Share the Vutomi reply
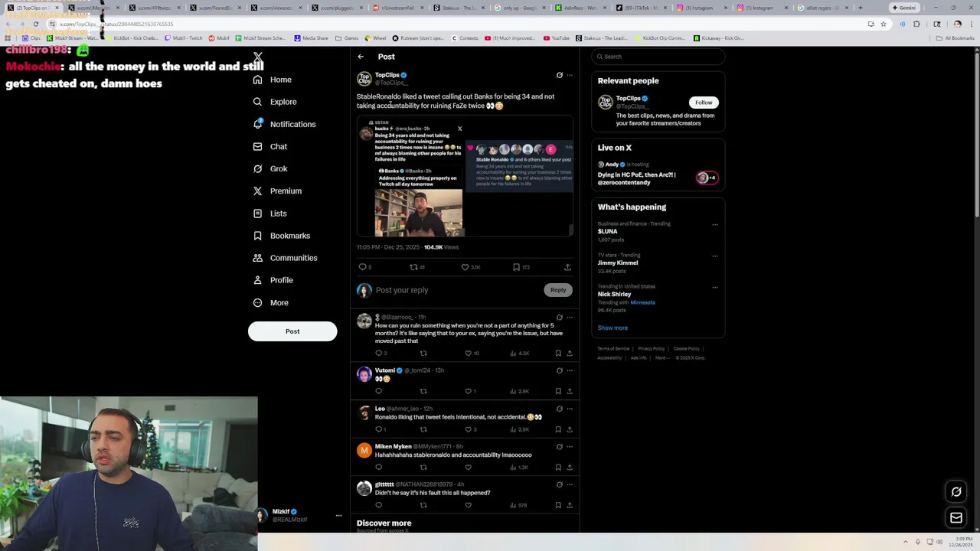The width and height of the screenshot is (980, 551). (570, 391)
